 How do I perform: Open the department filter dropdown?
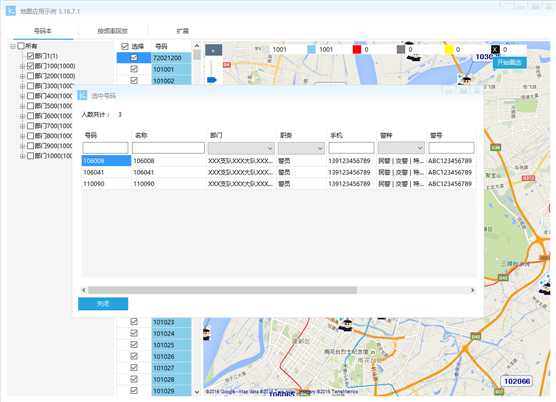coord(241,148)
